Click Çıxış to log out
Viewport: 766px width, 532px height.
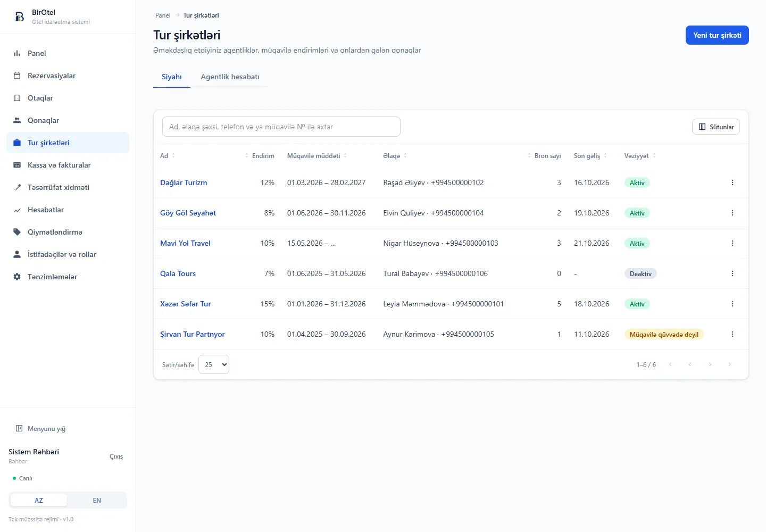[x=116, y=456]
